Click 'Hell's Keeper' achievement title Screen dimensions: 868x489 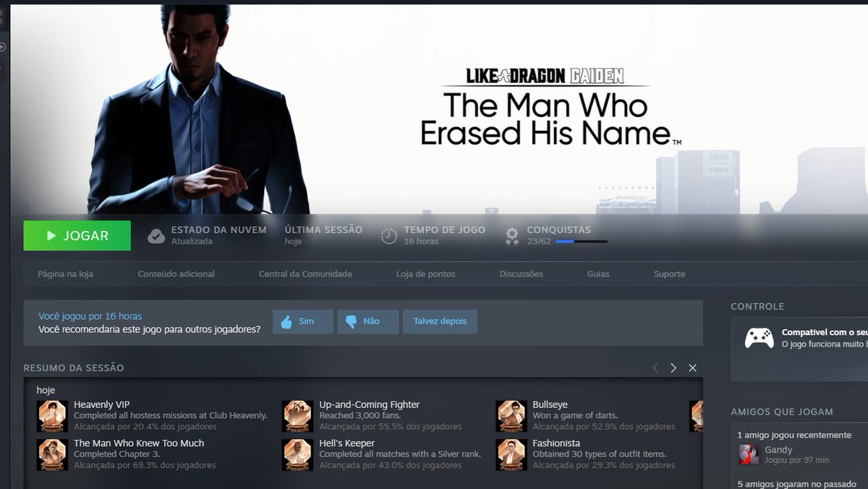(347, 443)
